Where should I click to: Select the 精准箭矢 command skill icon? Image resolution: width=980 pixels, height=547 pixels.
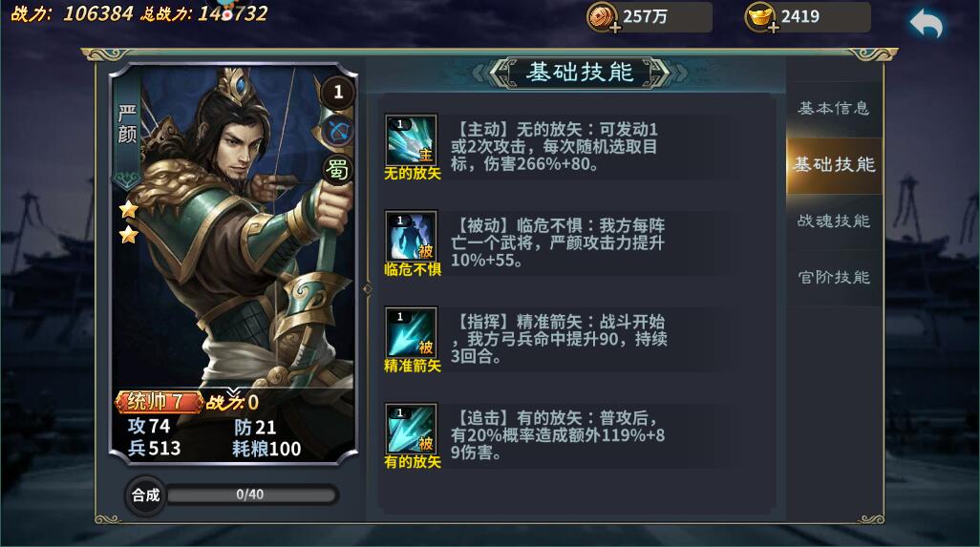pos(411,332)
